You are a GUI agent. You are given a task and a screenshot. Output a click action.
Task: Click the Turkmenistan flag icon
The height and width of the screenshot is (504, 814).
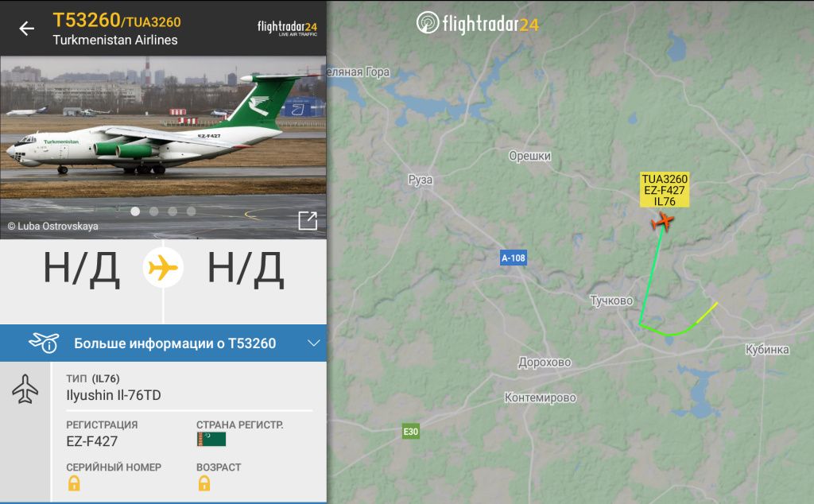211,440
